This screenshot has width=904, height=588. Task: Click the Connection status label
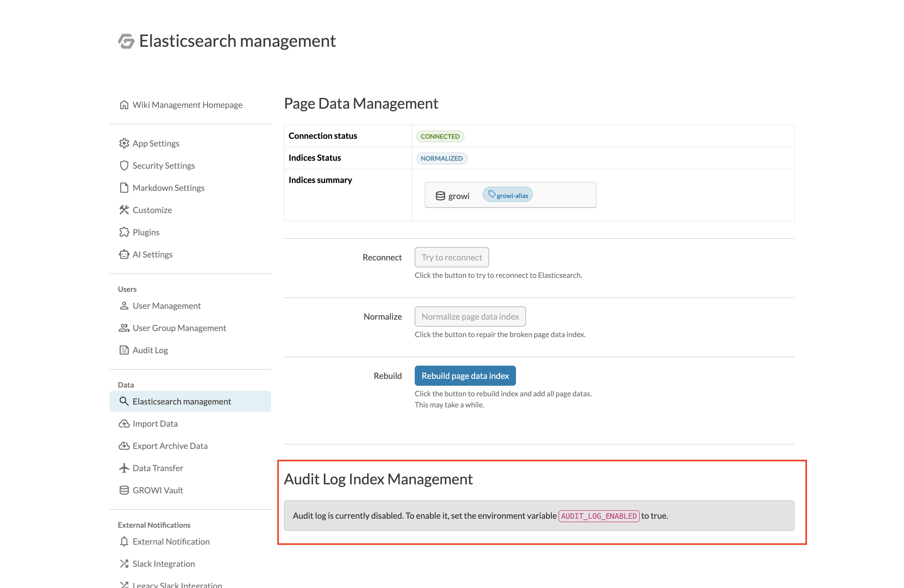coord(323,136)
